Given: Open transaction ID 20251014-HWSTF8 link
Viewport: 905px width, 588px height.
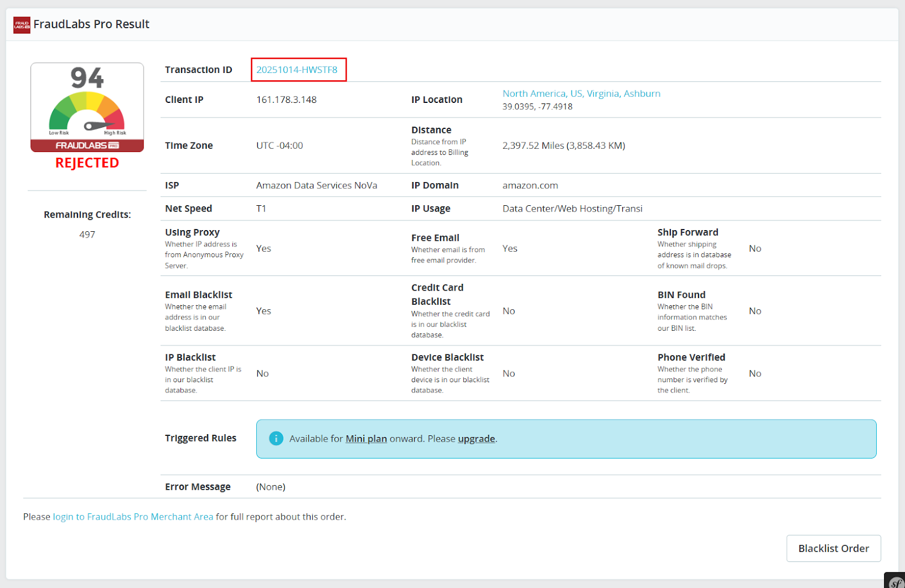Looking at the screenshot, I should coord(297,70).
